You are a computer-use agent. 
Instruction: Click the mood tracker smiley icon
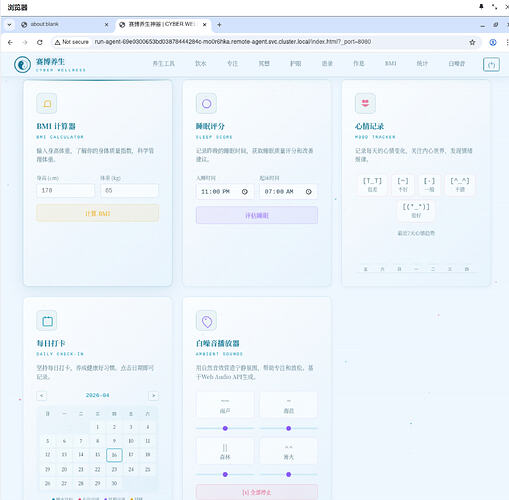pos(365,104)
